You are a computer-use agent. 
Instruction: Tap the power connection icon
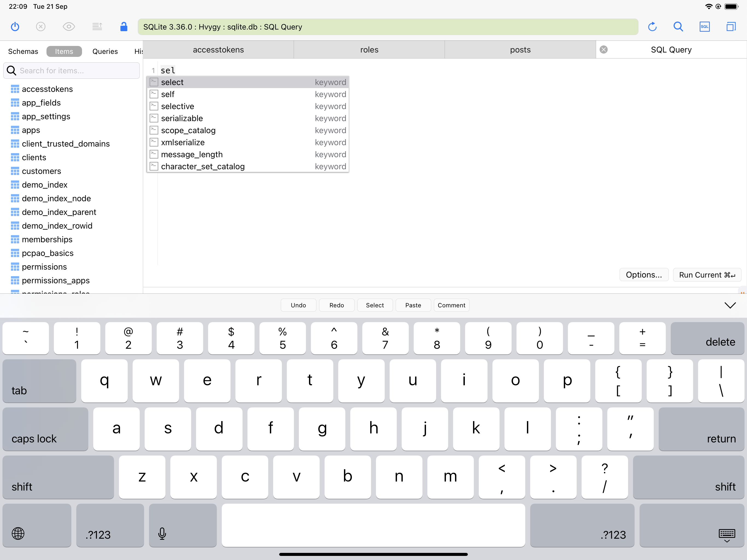pos(15,27)
